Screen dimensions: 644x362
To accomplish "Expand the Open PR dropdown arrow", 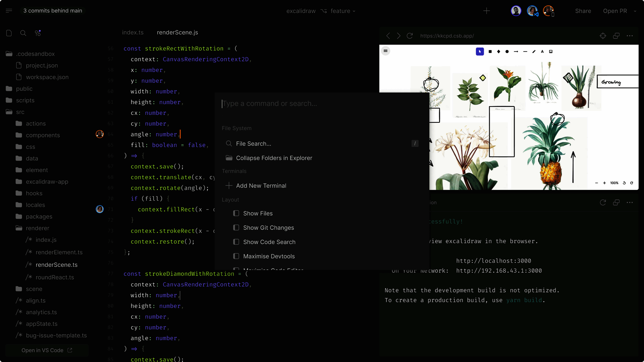I will (x=635, y=11).
